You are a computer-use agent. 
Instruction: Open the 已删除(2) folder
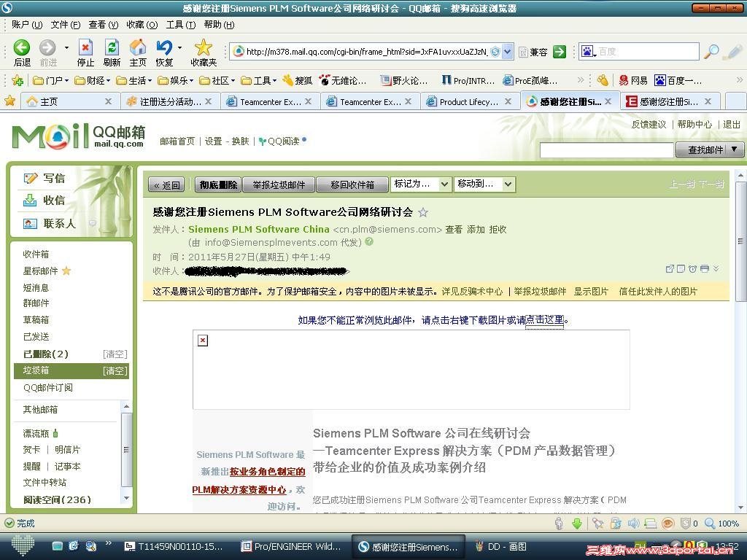click(46, 354)
